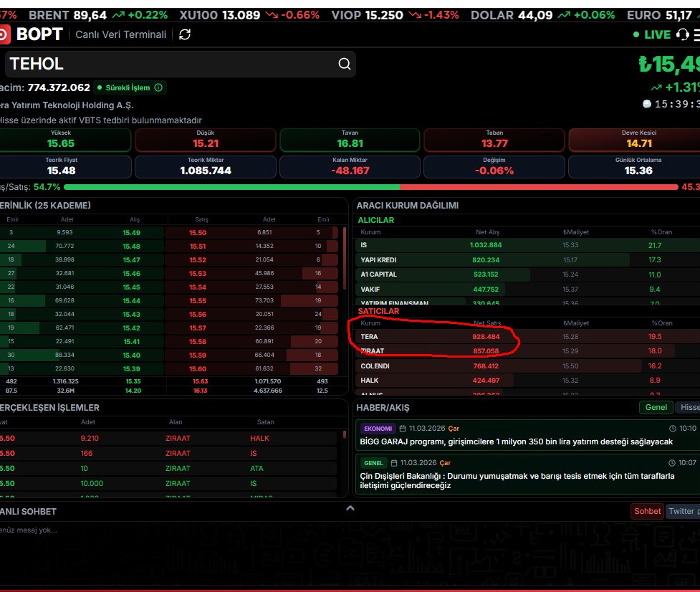Click the DOLAR 44,09 ticker item

point(542,15)
